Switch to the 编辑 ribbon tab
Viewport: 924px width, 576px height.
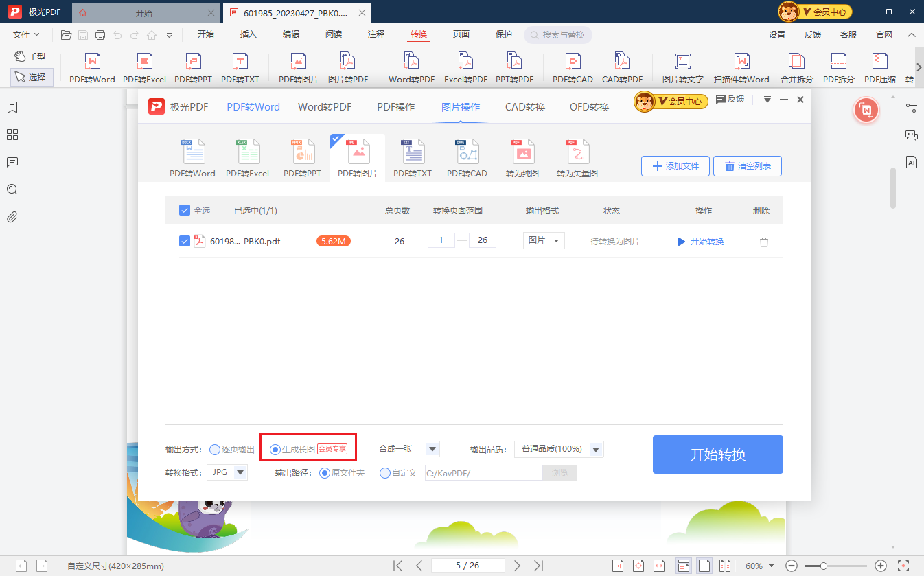291,34
